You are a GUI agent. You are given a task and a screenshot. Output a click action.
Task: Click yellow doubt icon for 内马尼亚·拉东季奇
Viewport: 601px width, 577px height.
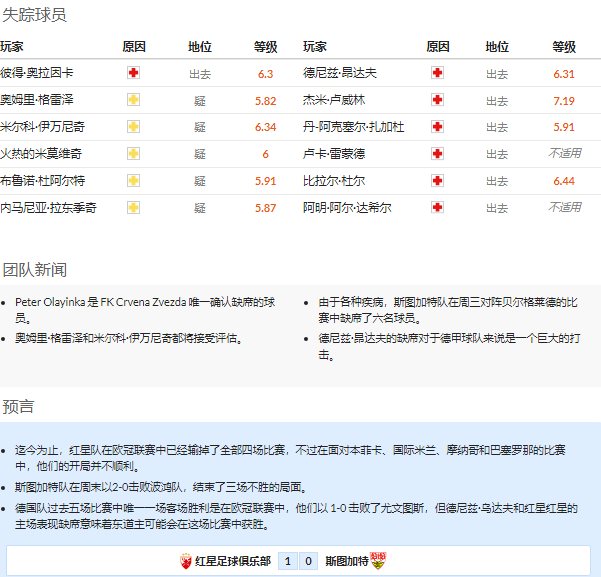[x=133, y=207]
